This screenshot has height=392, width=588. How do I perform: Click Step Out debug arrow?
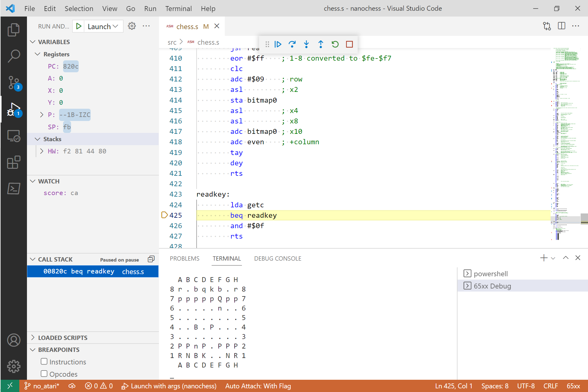tap(321, 44)
